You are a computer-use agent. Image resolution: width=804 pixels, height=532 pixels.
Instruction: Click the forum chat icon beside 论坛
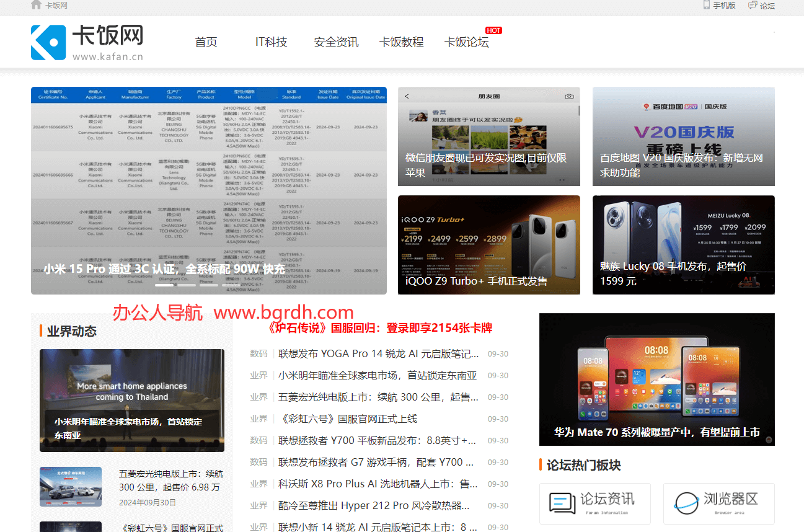pos(753,5)
